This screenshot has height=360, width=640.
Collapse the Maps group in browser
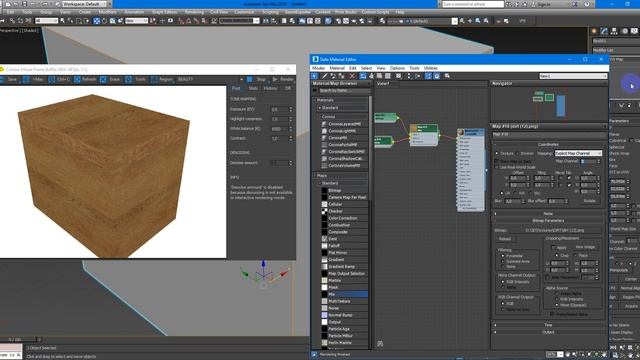click(315, 176)
